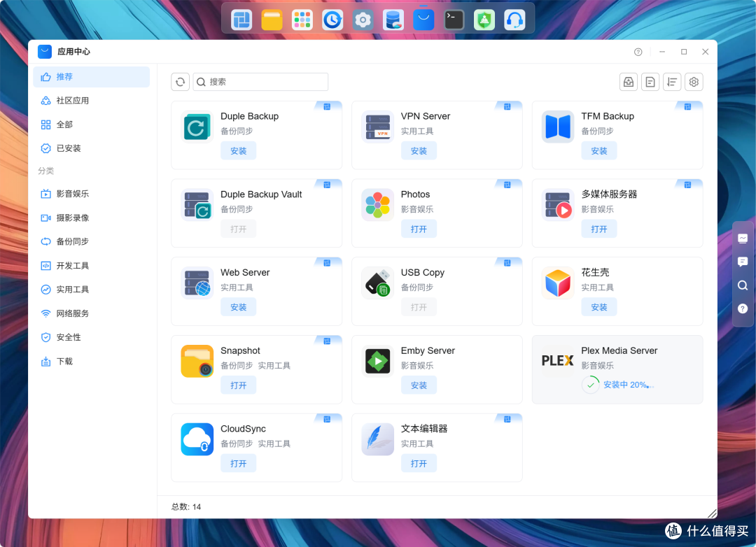Open the terminal icon in the dock
This screenshot has width=756, height=547.
tap(454, 20)
